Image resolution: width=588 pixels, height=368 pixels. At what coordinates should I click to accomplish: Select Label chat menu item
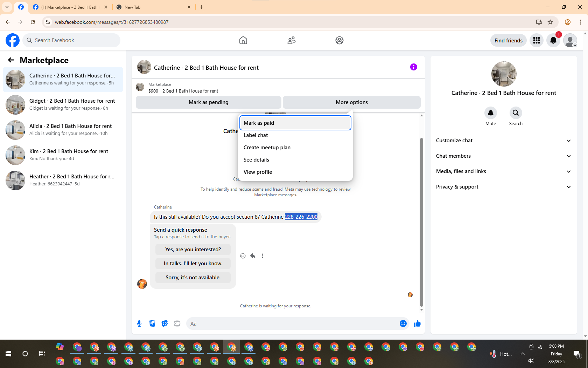(x=295, y=135)
